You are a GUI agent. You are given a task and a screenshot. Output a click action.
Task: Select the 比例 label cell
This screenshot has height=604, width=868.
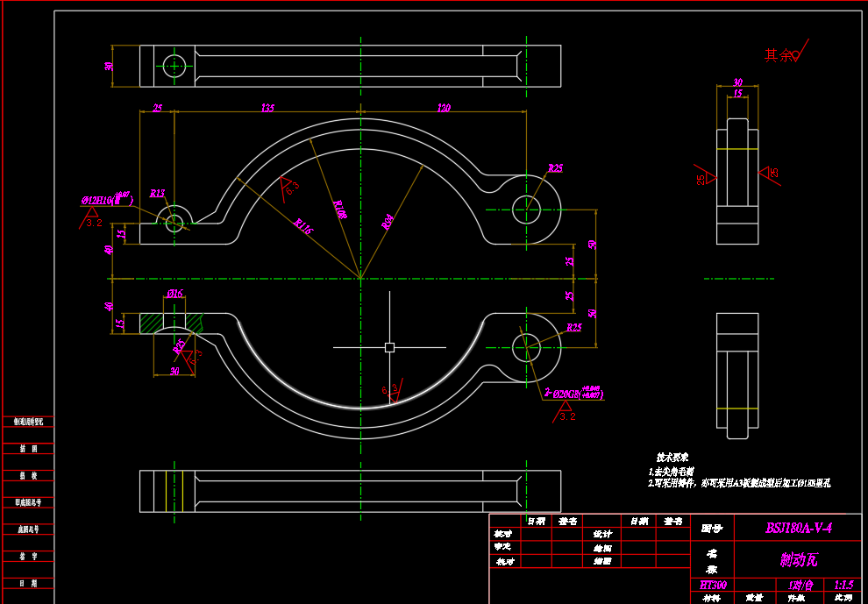click(843, 598)
